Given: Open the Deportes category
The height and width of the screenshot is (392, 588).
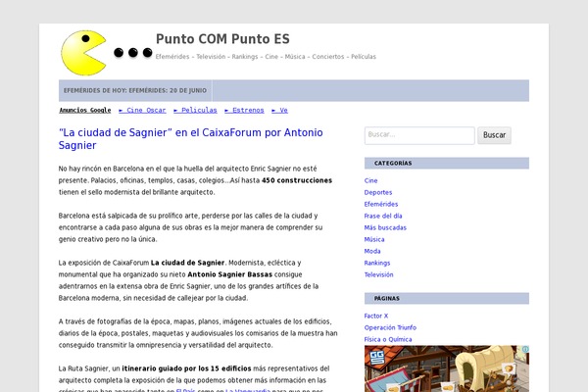Looking at the screenshot, I should pyautogui.click(x=378, y=192).
